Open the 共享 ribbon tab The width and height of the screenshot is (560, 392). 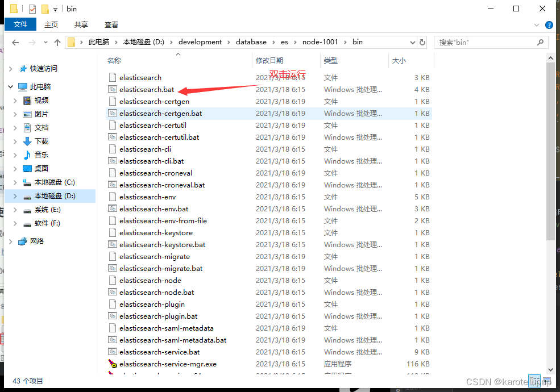81,24
